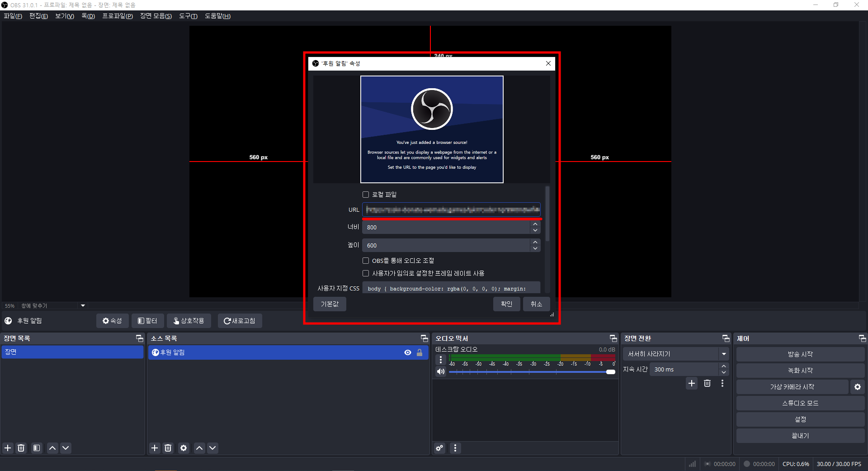
Task: Click 상호작용 on source toolbar
Action: 189,321
